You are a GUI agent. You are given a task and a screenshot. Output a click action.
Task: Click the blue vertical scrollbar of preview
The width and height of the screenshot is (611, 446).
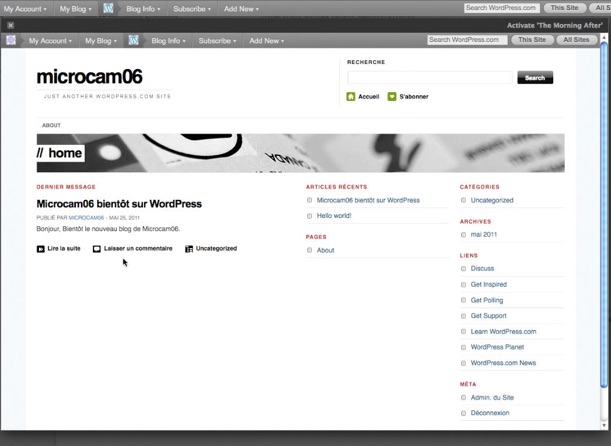[x=604, y=214]
